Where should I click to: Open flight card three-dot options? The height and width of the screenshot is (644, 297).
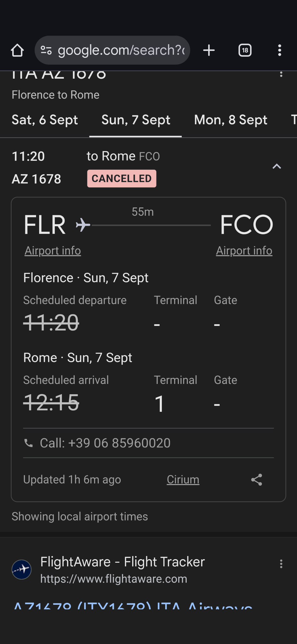(281, 74)
